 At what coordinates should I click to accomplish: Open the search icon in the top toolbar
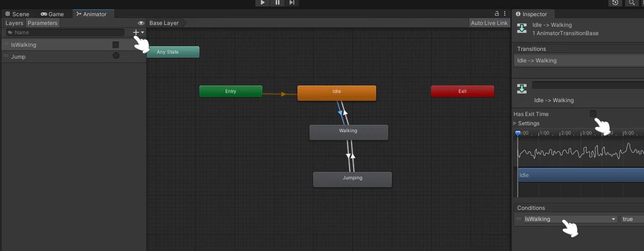[632, 3]
